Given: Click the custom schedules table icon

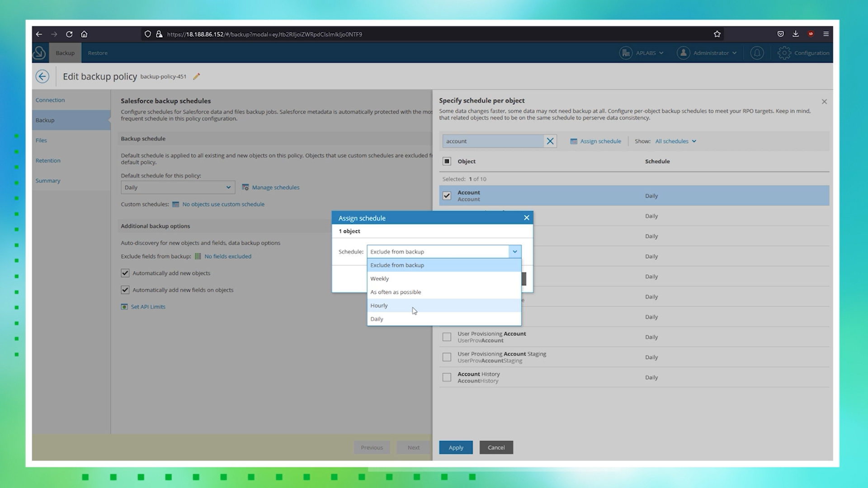Looking at the screenshot, I should [175, 204].
